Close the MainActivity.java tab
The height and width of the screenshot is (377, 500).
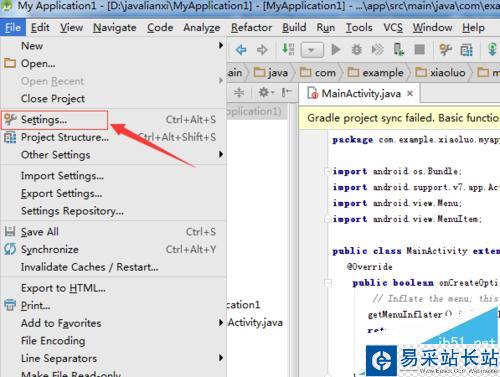pyautogui.click(x=410, y=94)
